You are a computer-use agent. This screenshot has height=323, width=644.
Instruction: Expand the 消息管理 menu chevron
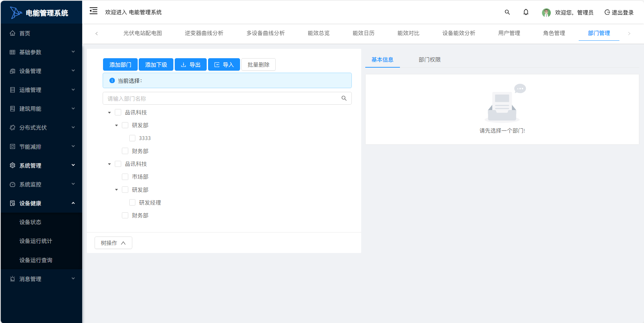[x=73, y=279]
